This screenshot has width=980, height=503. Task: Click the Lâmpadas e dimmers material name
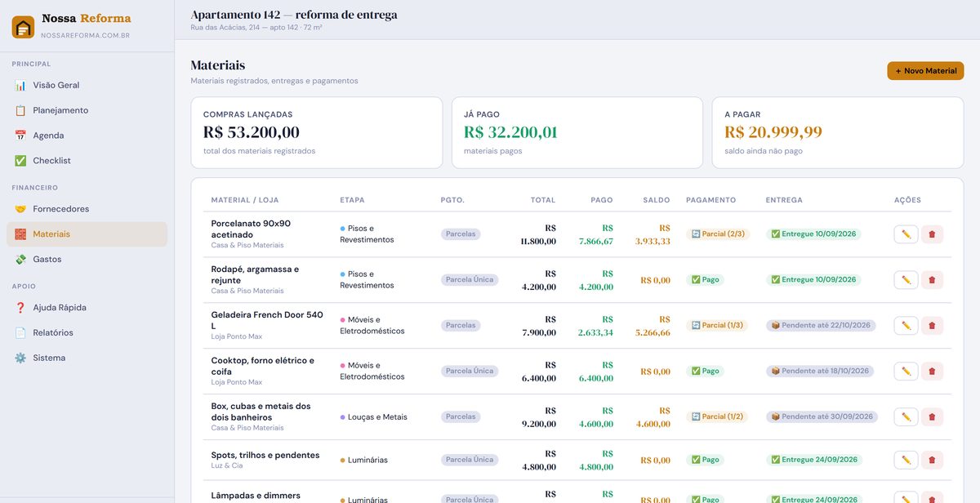(x=256, y=496)
